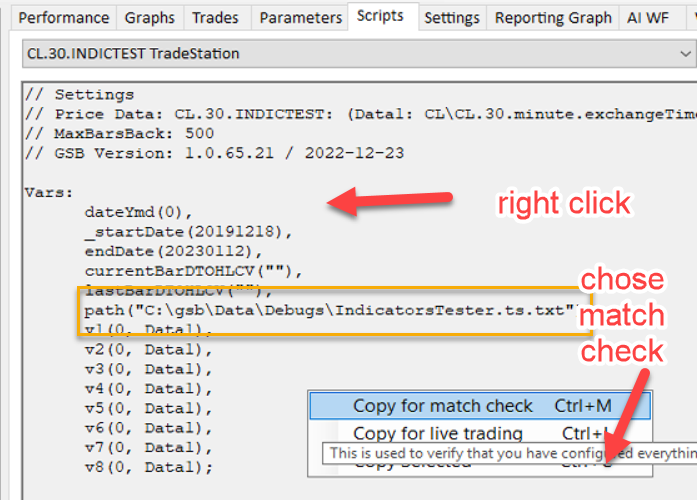Click the v8(0, Data1) line

(148, 467)
